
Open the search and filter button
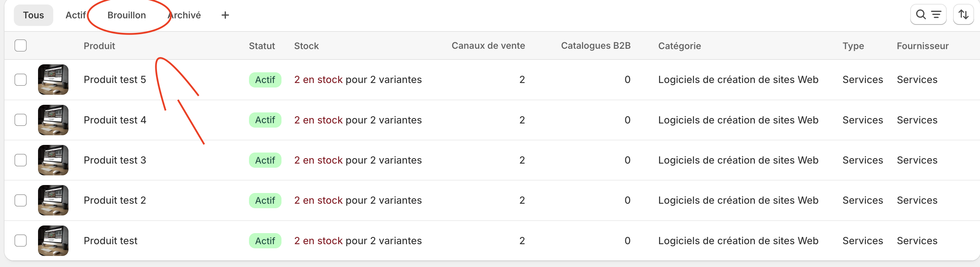point(928,15)
